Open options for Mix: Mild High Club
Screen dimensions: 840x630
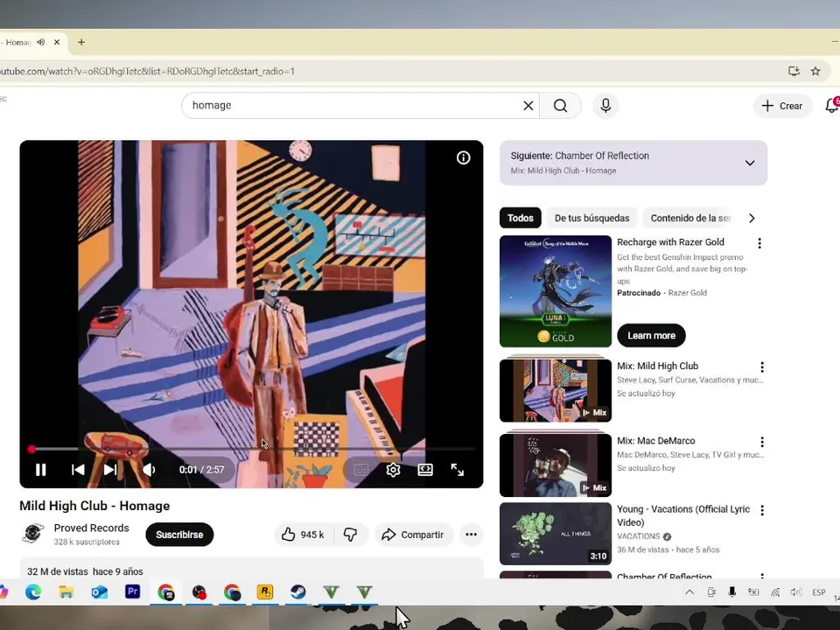(762, 367)
